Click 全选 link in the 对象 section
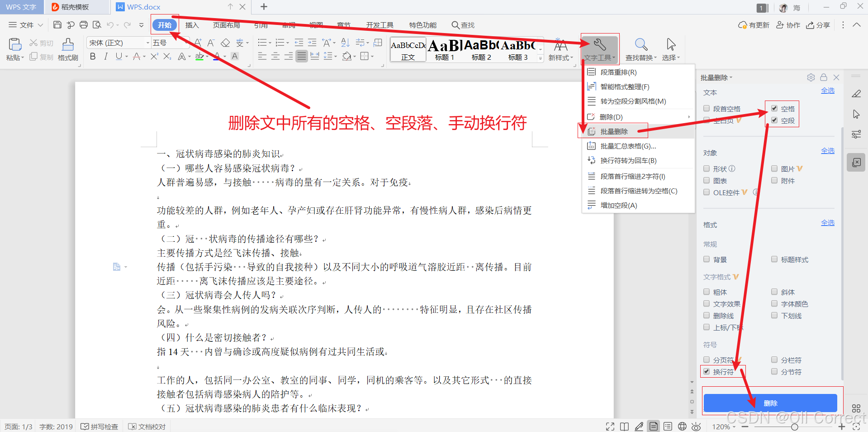 [828, 150]
